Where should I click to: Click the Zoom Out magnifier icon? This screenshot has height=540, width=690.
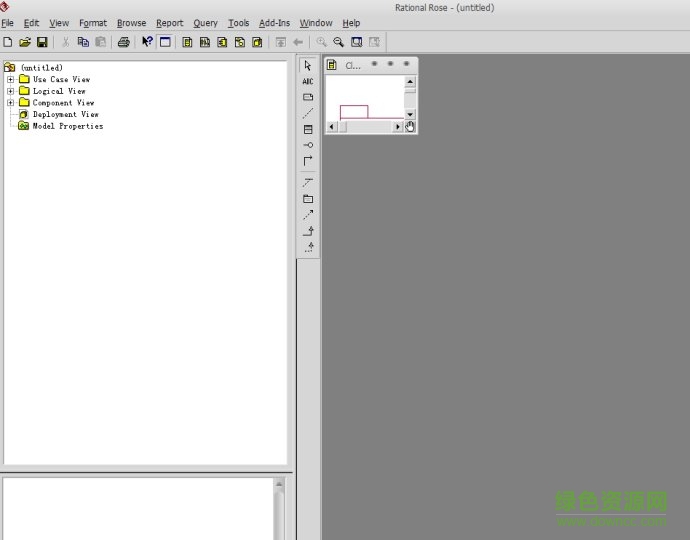click(339, 42)
